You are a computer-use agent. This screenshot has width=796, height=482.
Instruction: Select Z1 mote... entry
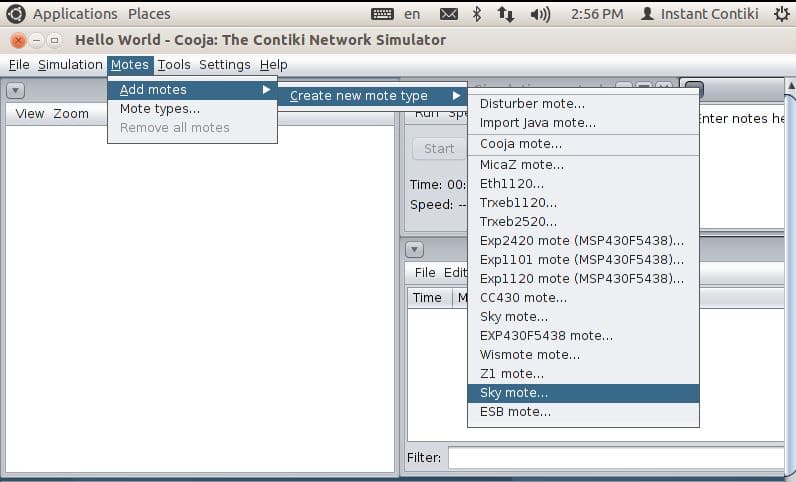(x=583, y=374)
